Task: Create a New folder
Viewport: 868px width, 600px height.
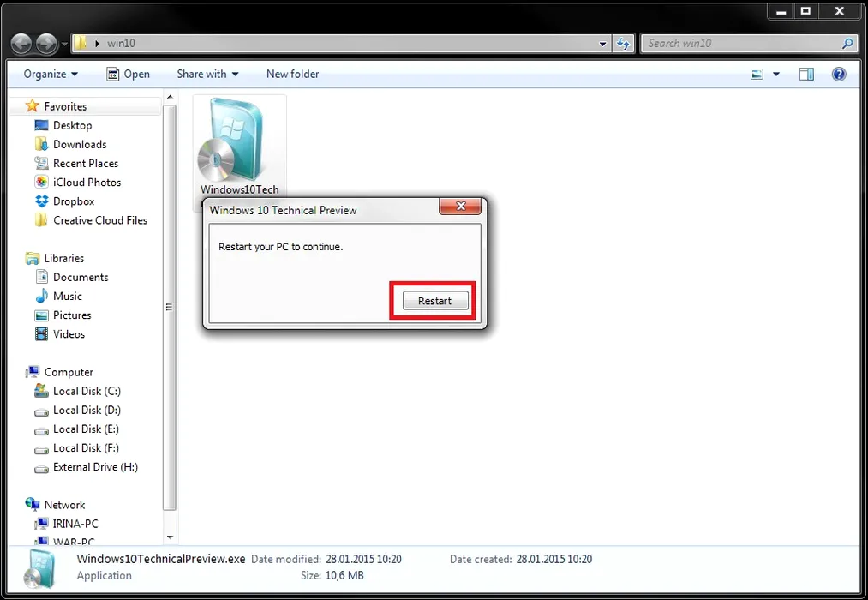Action: click(292, 75)
